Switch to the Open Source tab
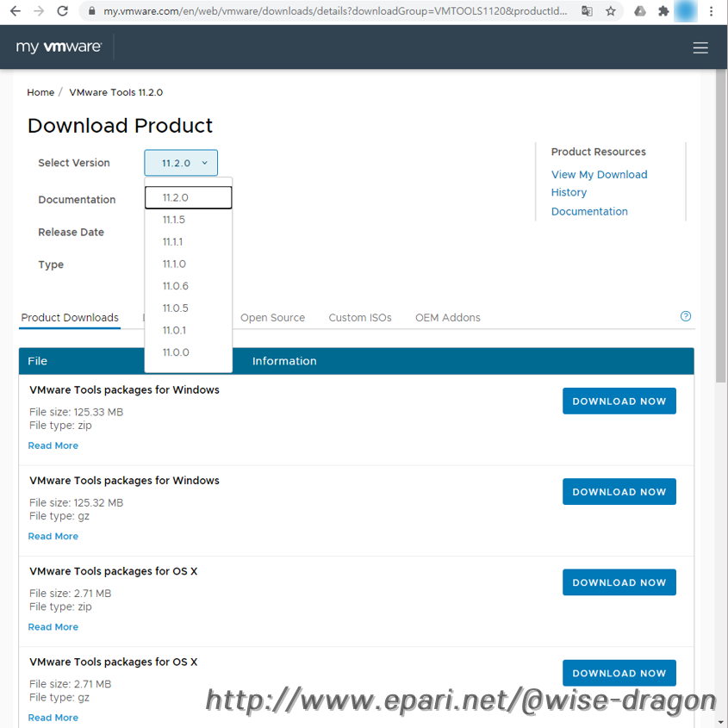 pyautogui.click(x=272, y=318)
